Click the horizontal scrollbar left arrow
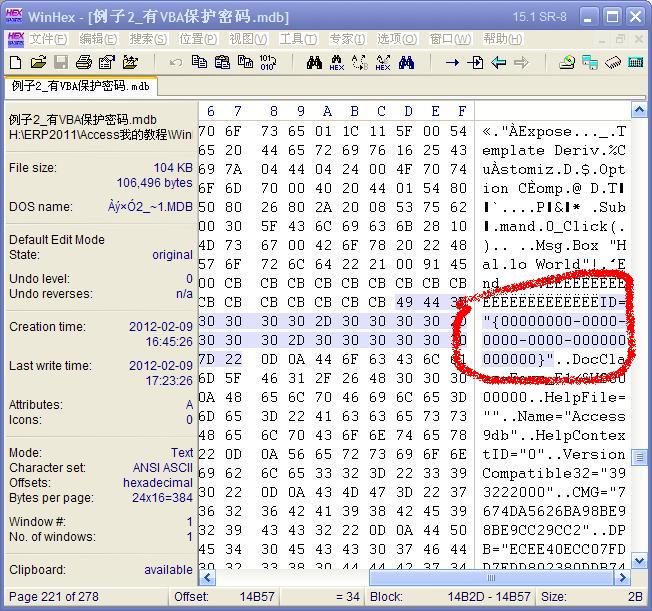The image size is (652, 611). point(207,577)
